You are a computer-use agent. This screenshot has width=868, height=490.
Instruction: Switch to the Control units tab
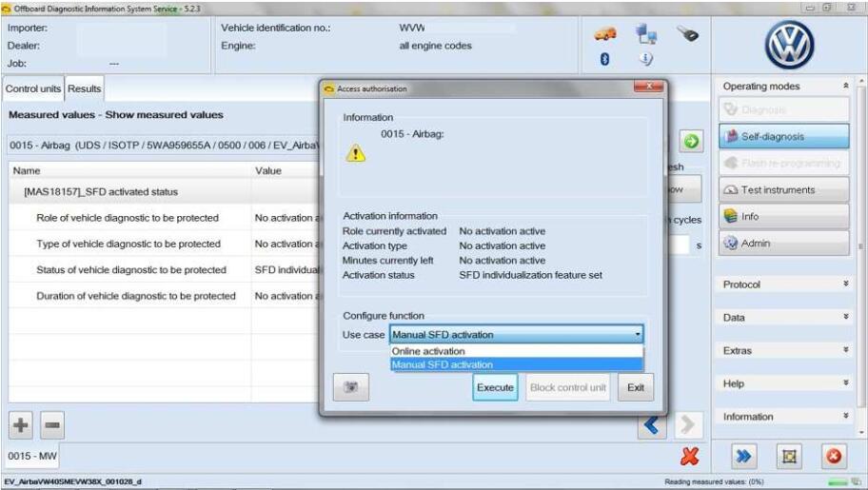pos(33,88)
